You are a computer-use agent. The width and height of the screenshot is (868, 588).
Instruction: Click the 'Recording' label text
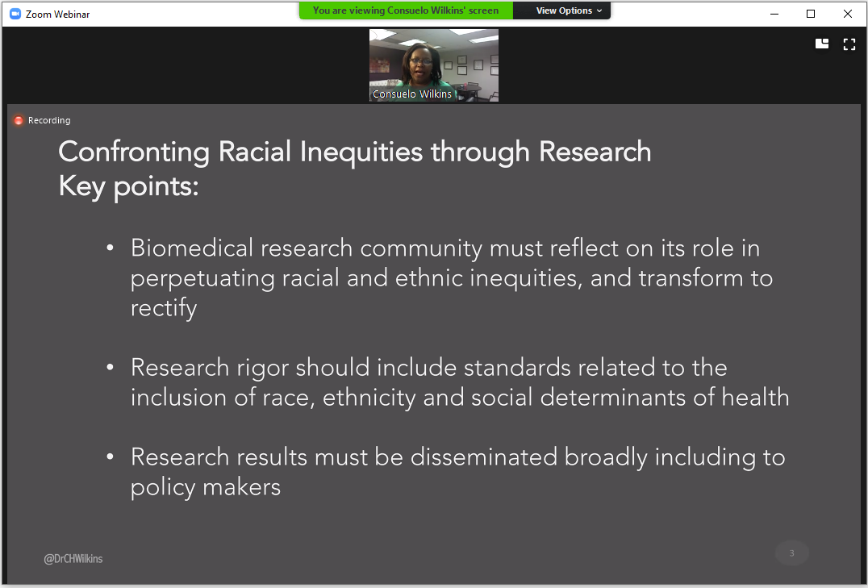pos(49,120)
